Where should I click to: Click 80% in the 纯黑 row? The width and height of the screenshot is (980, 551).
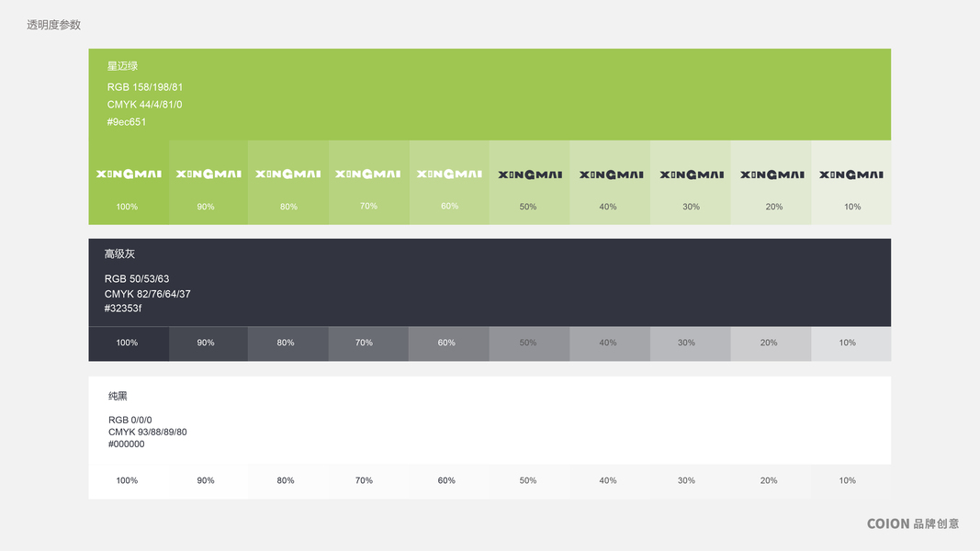pyautogui.click(x=286, y=480)
